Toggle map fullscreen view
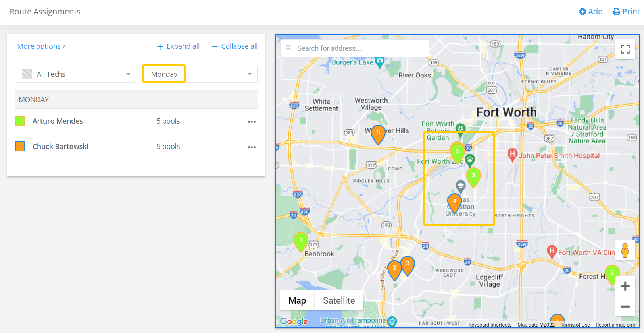The height and width of the screenshot is (333, 644). (625, 49)
